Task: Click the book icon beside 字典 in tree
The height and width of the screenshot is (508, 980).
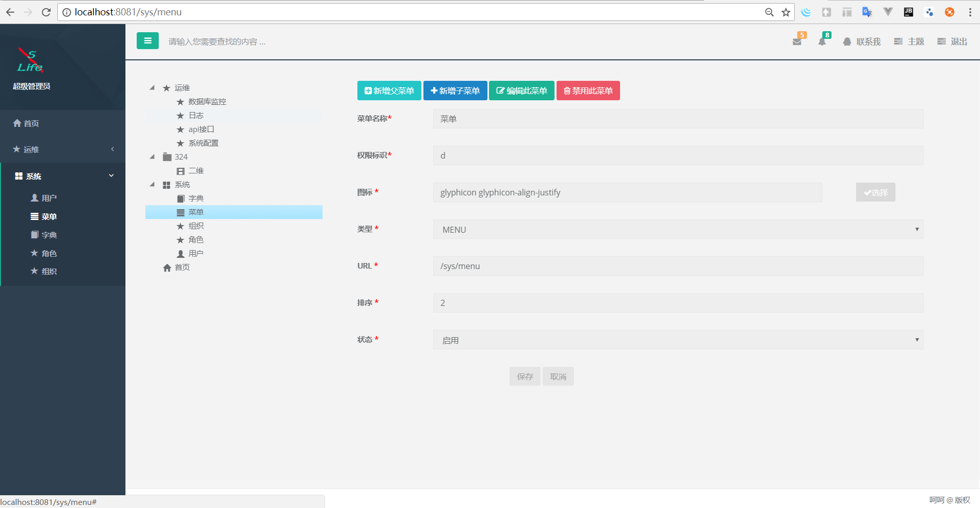Action: tap(180, 198)
